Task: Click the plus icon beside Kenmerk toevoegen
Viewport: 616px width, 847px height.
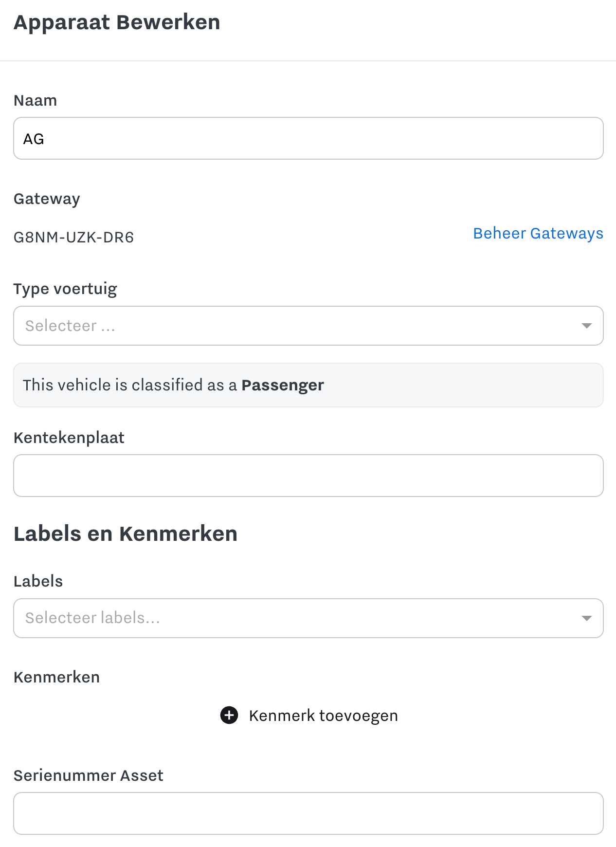Action: (x=229, y=716)
